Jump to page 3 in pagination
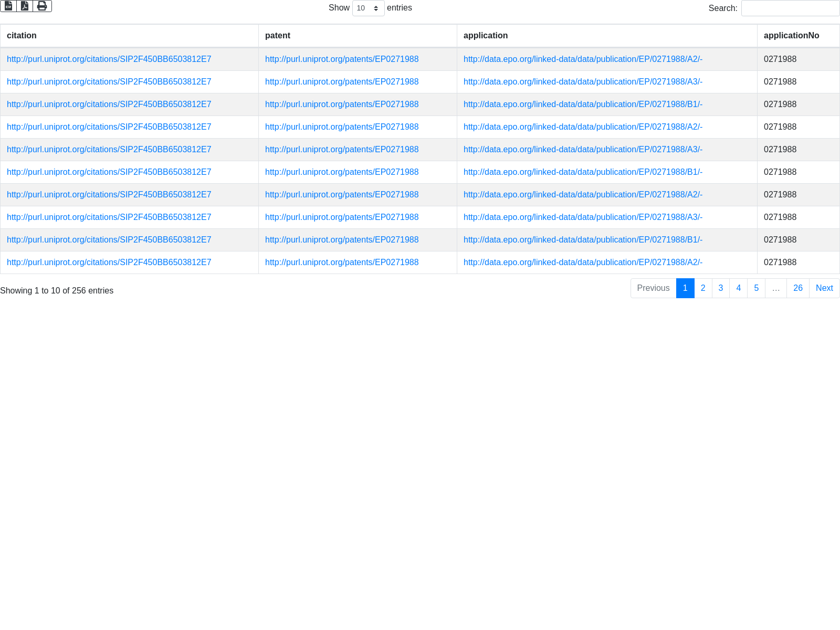The height and width of the screenshot is (630, 840). tap(721, 288)
